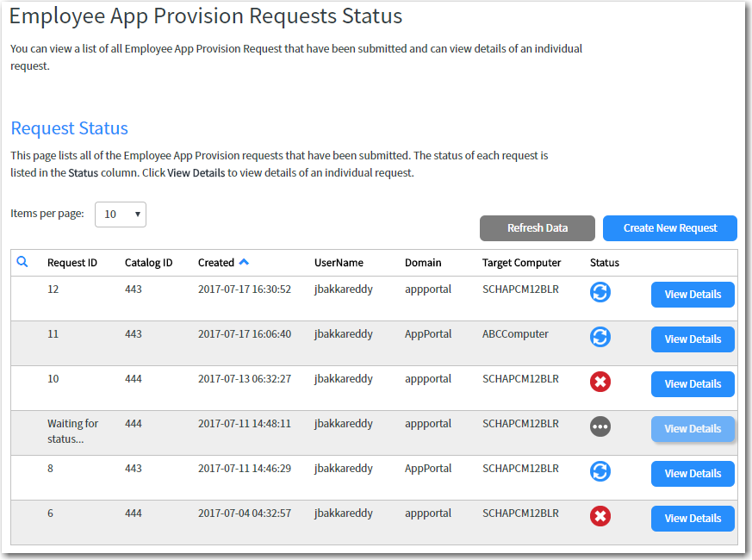Click the sync status icon for Request 11
The image size is (752, 560).
tap(600, 337)
